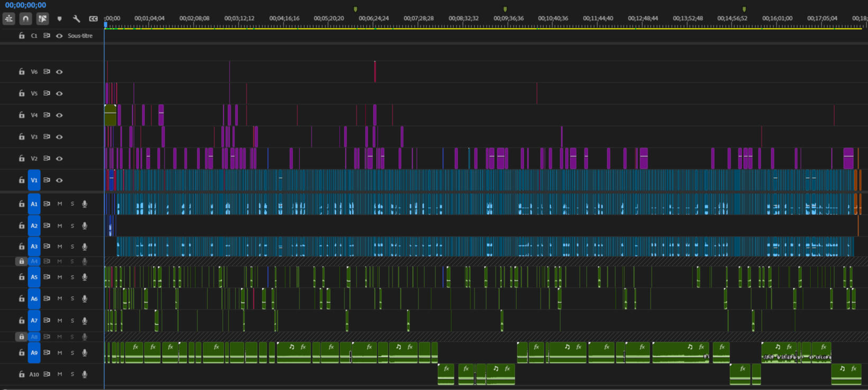Viewport: 868px width, 390px height.
Task: Target the A10 audio track
Action: pos(34,374)
